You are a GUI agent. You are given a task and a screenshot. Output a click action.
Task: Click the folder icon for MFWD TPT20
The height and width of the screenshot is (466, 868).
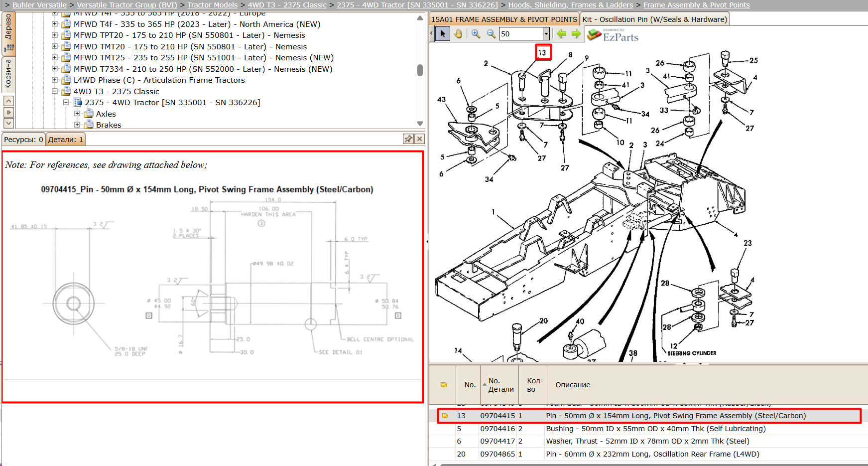[x=66, y=35]
